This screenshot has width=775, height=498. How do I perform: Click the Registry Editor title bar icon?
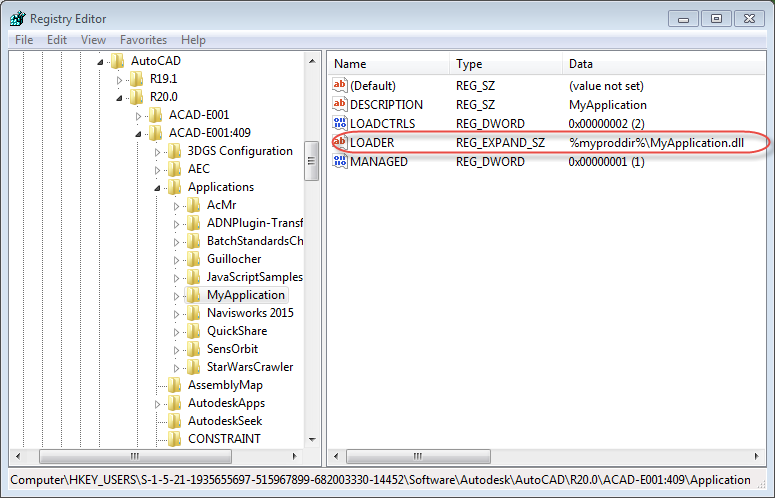point(18,18)
